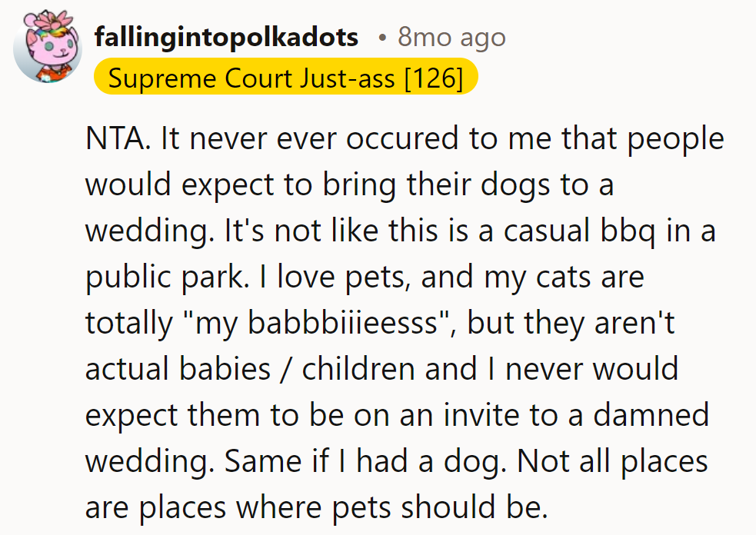This screenshot has height=535, width=756.
Task: Click the "8mo ago" comment timestamp
Action: click(x=451, y=37)
